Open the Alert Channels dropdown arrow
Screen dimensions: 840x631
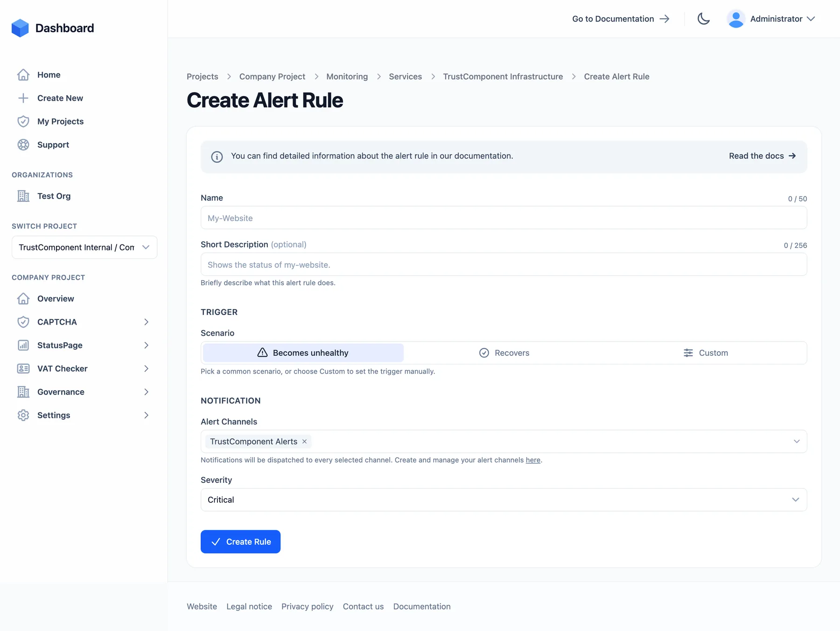797,441
